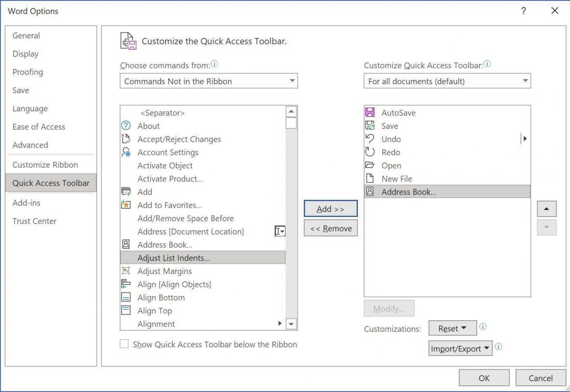Click the Add to Favorites star icon
The image size is (570, 392).
[x=126, y=205]
